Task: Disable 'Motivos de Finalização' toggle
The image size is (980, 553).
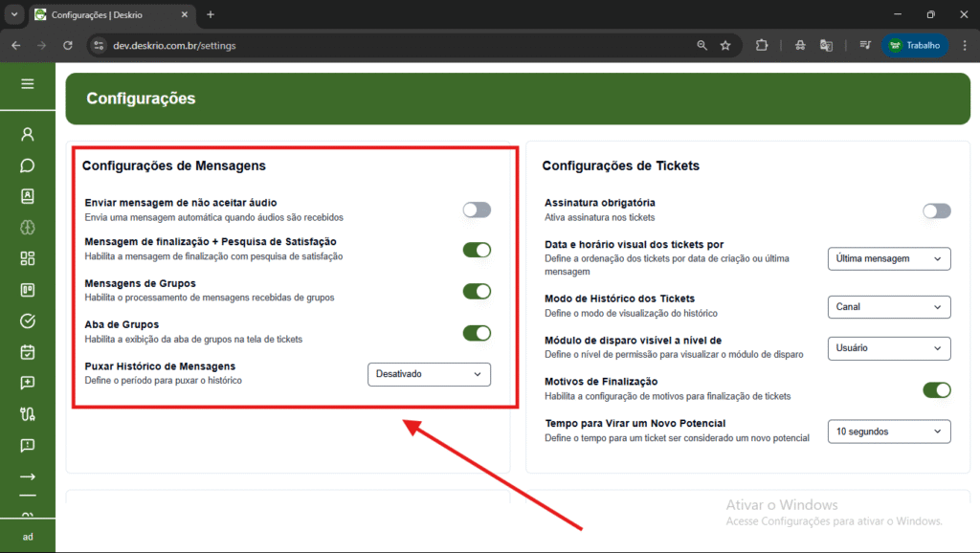Action: (x=937, y=390)
